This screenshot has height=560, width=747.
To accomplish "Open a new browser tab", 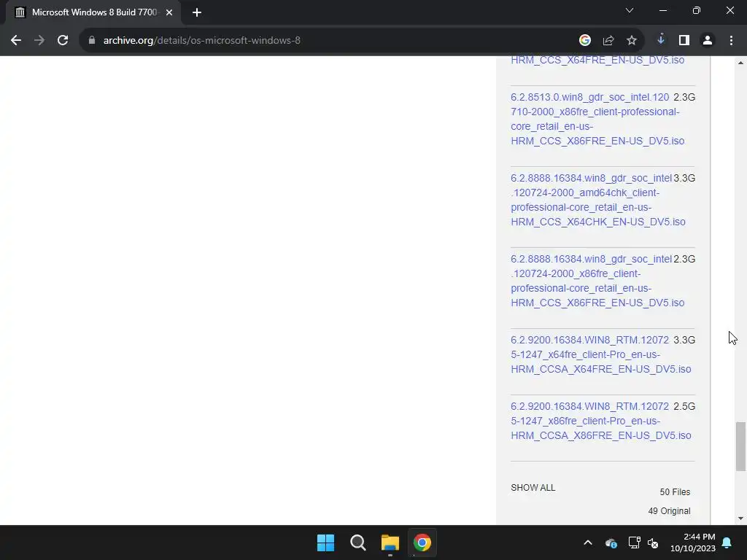I will [x=197, y=13].
